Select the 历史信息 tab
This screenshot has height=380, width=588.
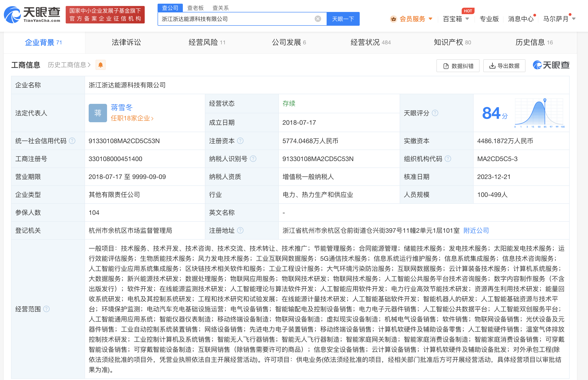coord(534,43)
